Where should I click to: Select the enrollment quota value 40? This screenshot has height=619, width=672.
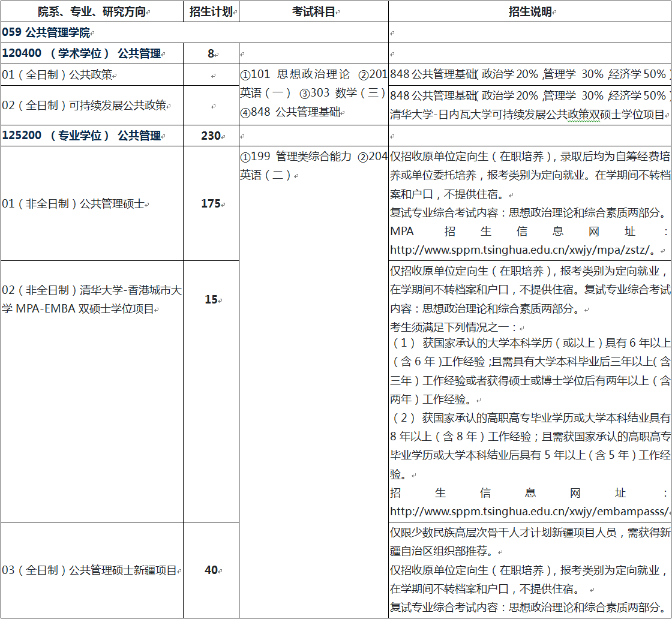pyautogui.click(x=211, y=570)
